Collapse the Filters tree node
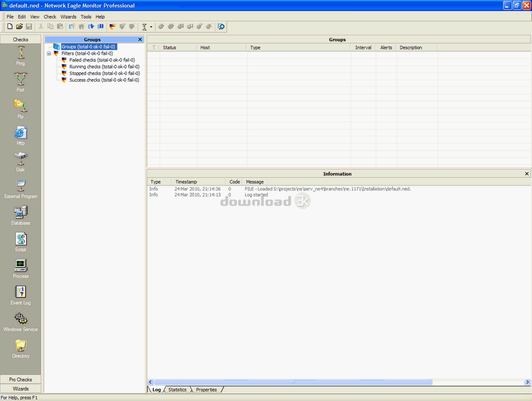Image resolution: width=532 pixels, height=401 pixels. point(49,53)
